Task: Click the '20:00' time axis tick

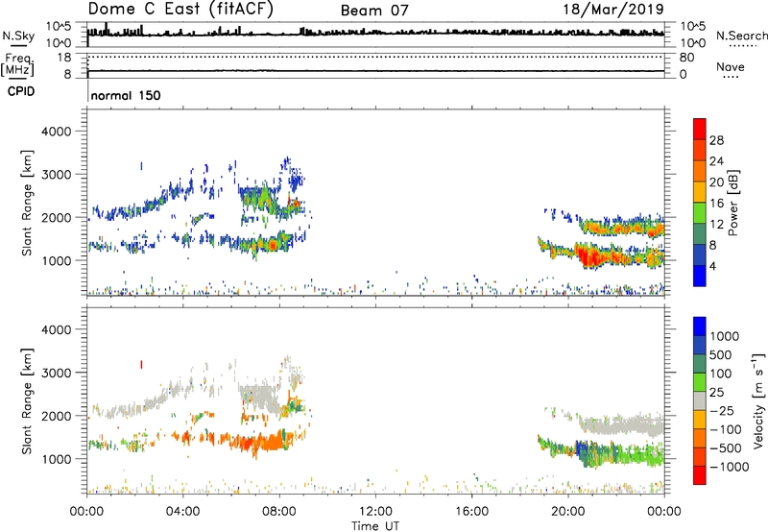Action: [x=568, y=512]
